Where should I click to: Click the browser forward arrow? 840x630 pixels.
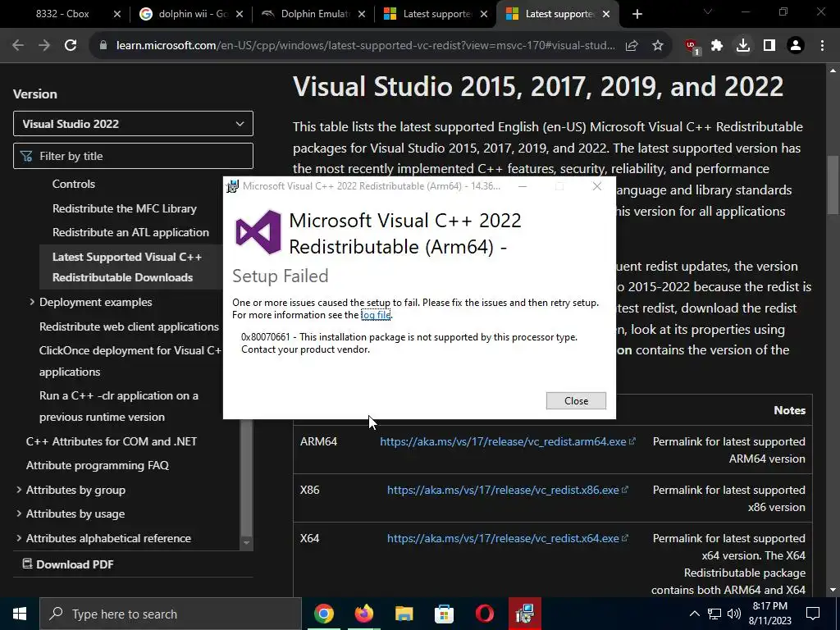coord(44,46)
